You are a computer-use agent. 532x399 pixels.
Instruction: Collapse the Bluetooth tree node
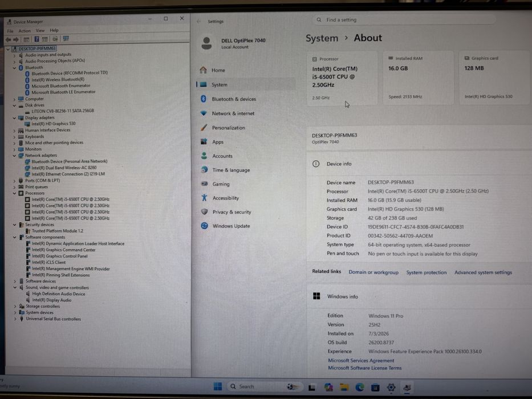[15, 68]
